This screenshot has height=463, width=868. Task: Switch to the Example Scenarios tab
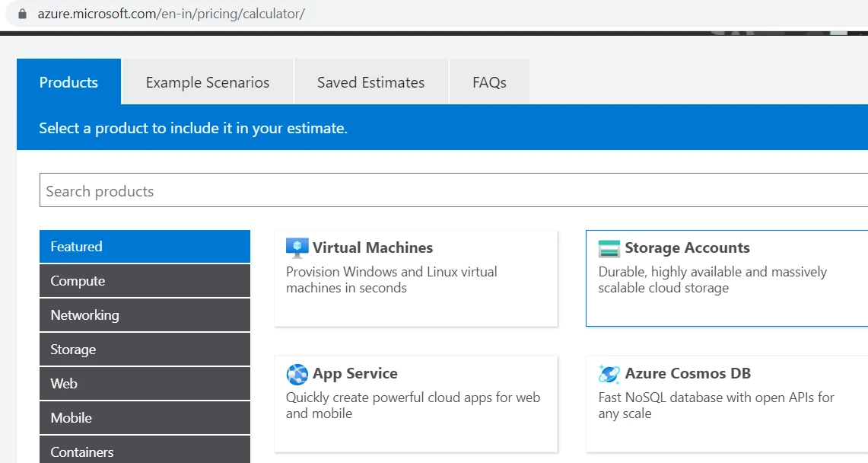206,81
